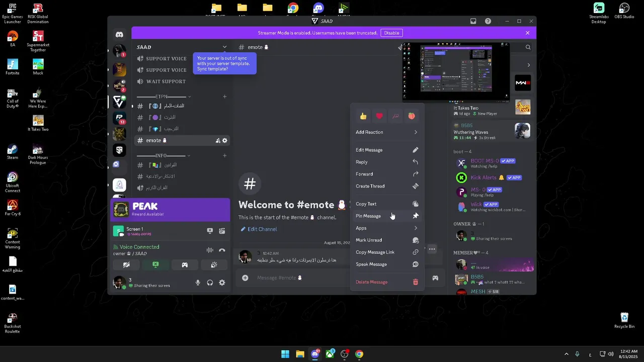The width and height of the screenshot is (644, 362).
Task: Open stream clips icon beside Screen 1
Action: coord(222,231)
